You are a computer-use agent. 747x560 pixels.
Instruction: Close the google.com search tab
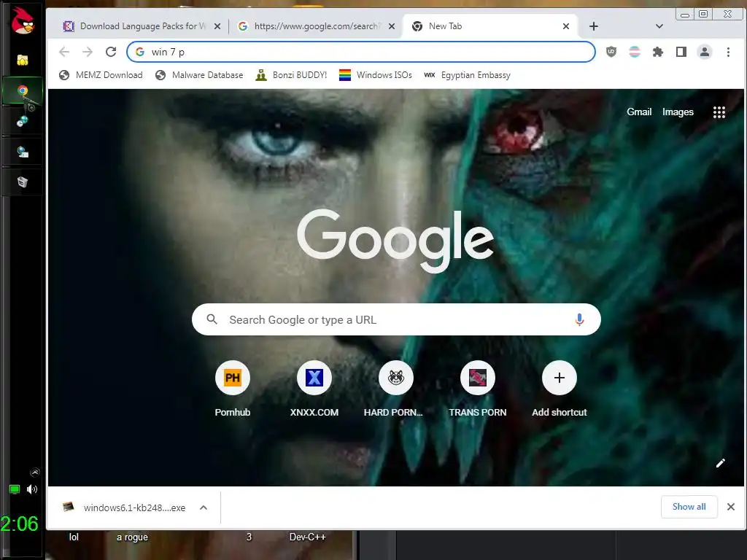(392, 26)
